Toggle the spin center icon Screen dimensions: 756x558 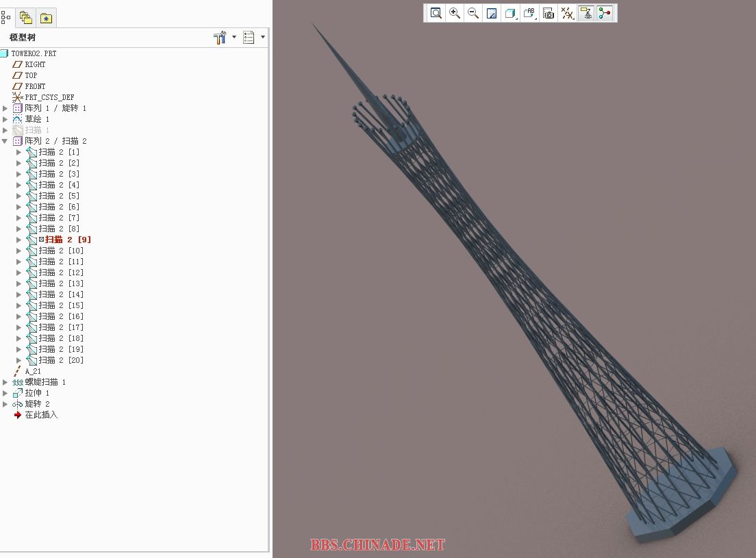pyautogui.click(x=605, y=13)
